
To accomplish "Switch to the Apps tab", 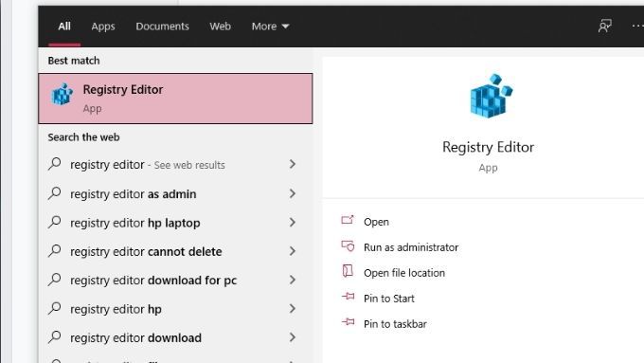I will point(103,27).
